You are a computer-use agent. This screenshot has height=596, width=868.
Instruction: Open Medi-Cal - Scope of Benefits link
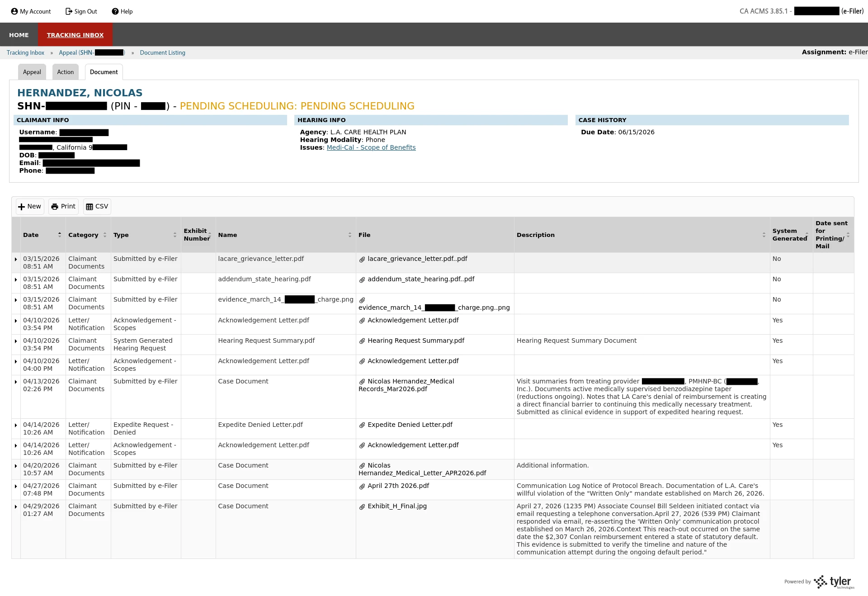click(371, 147)
